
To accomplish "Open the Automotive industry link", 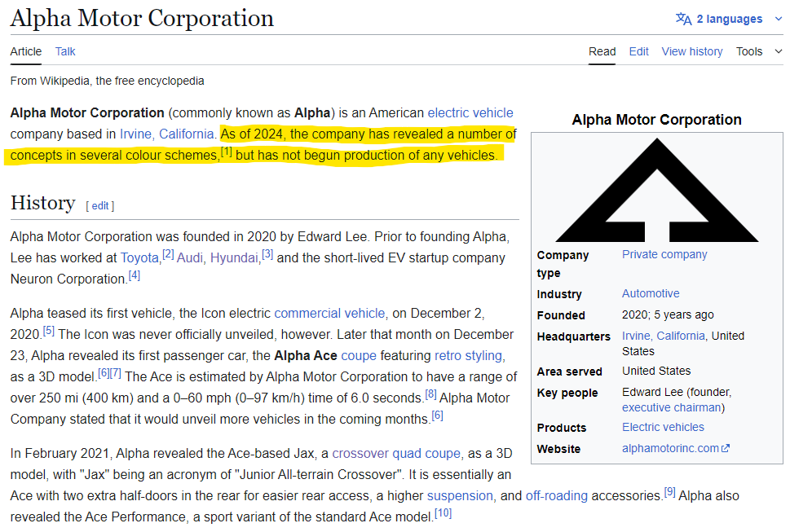I will [x=651, y=293].
